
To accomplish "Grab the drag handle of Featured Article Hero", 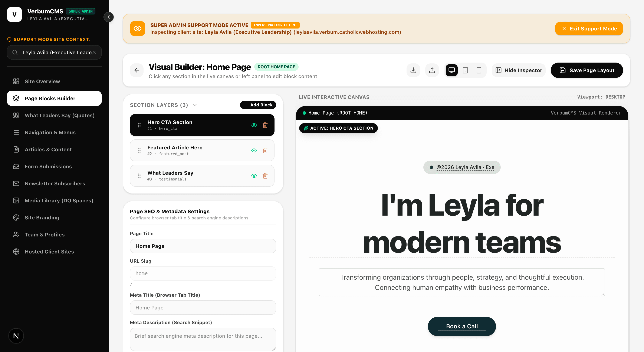I will (x=139, y=150).
